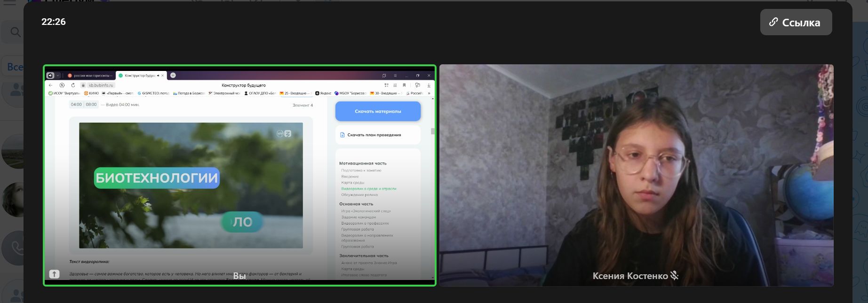Screen dimensions: 868x303
Task: Open the ОГАОУ ДПО bookmark
Action: [x=260, y=93]
